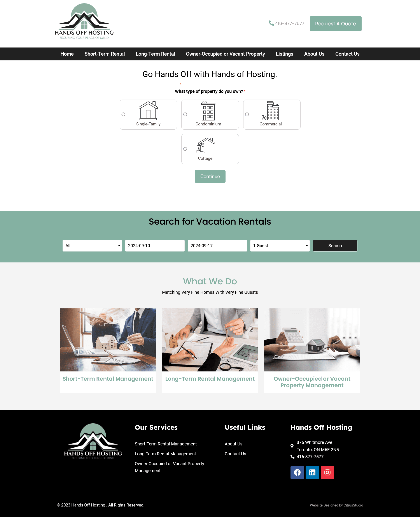Click the check-out date input field
This screenshot has width=420, height=517.
pyautogui.click(x=217, y=246)
